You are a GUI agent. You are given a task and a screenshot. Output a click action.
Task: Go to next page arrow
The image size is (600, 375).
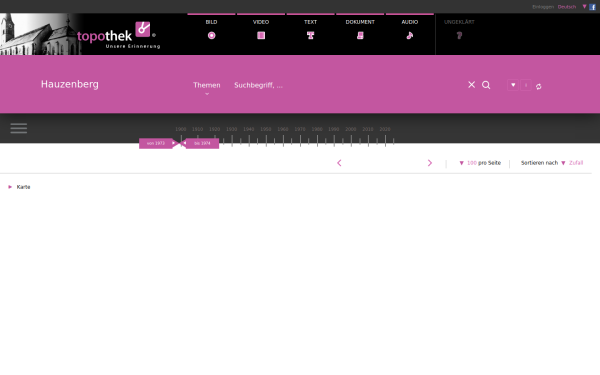(430, 163)
